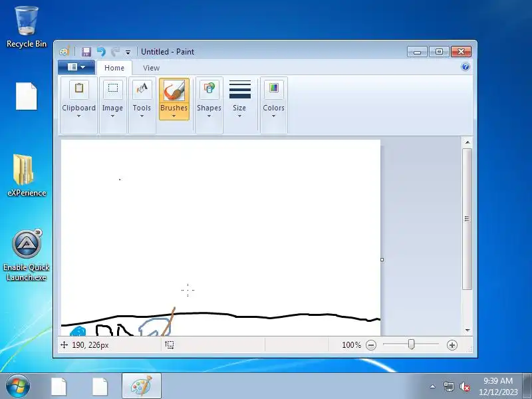Close the Paint window
Image resolution: width=532 pixels, height=399 pixels.
pos(461,52)
